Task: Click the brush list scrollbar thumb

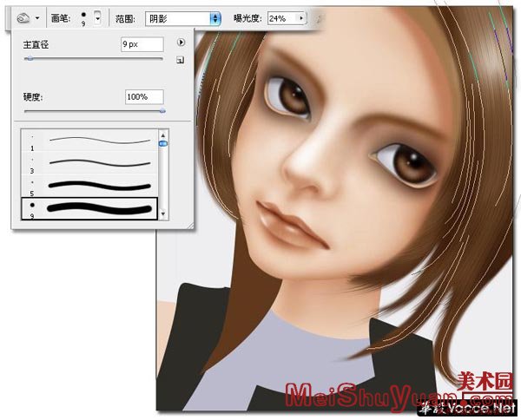Action: tap(163, 143)
